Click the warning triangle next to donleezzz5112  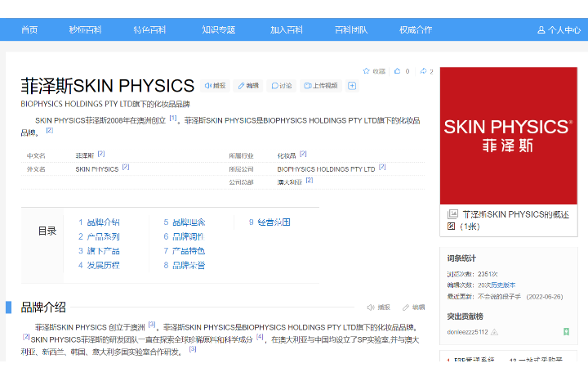(x=495, y=332)
